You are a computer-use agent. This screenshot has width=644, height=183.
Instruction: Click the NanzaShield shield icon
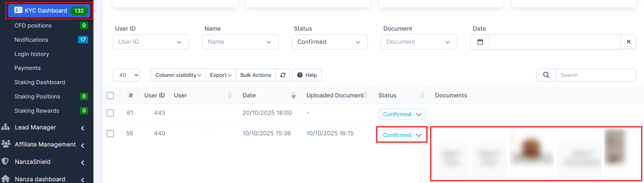[x=5, y=161]
